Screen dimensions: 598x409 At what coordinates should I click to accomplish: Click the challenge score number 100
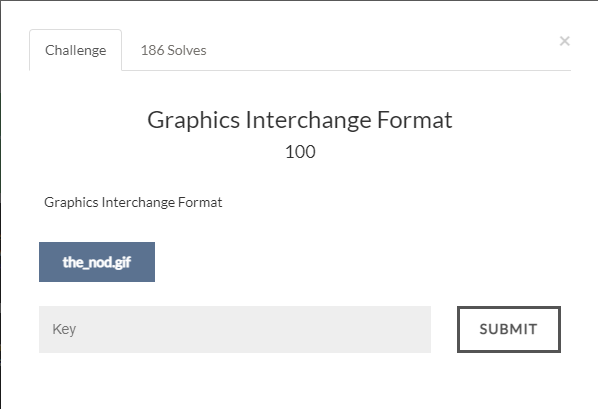pyautogui.click(x=300, y=152)
